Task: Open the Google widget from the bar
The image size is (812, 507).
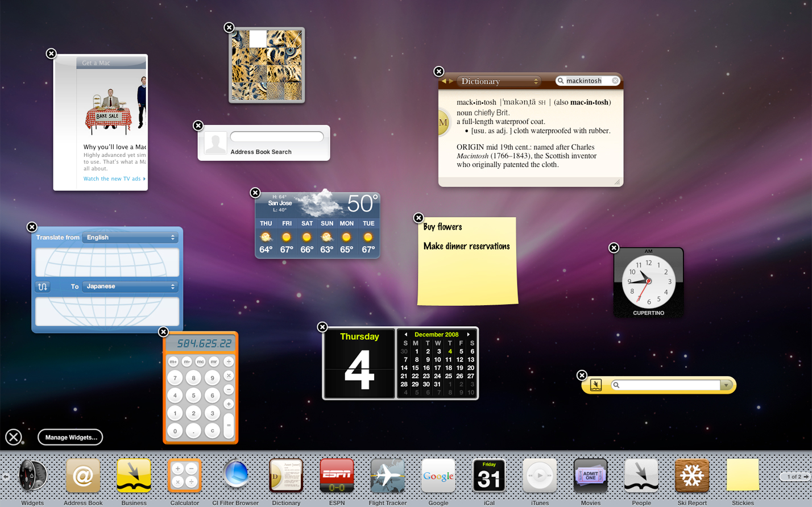Action: point(438,475)
